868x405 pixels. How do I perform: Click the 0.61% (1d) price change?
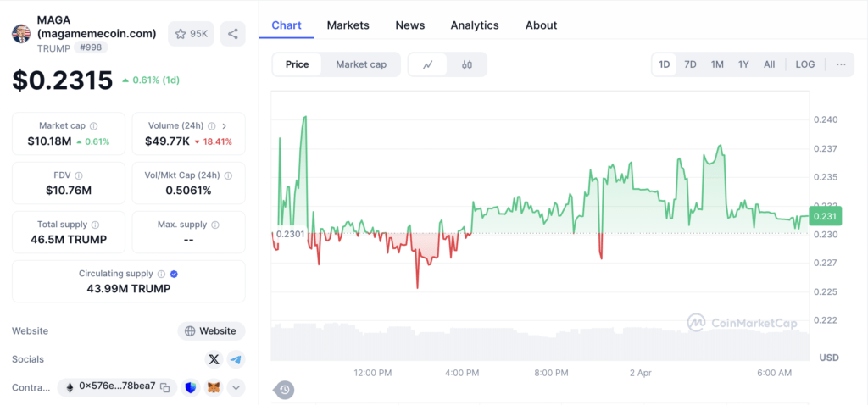coord(151,80)
